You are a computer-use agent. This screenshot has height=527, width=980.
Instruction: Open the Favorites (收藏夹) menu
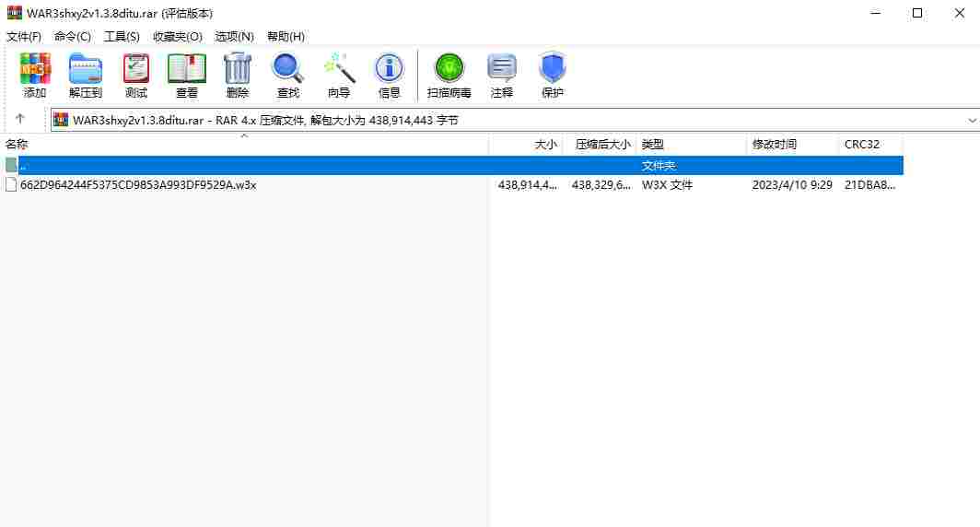click(x=178, y=36)
